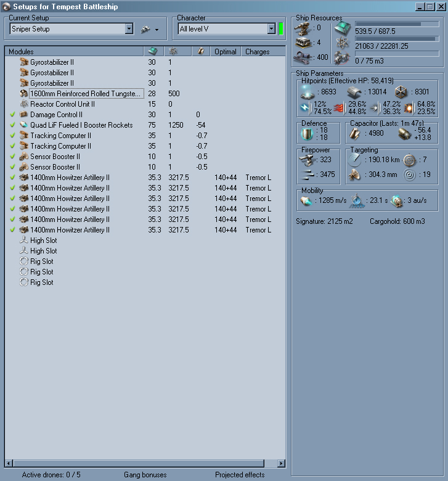This screenshot has height=481, width=448.
Task: Open the Current Setup dropdown
Action: (x=129, y=29)
